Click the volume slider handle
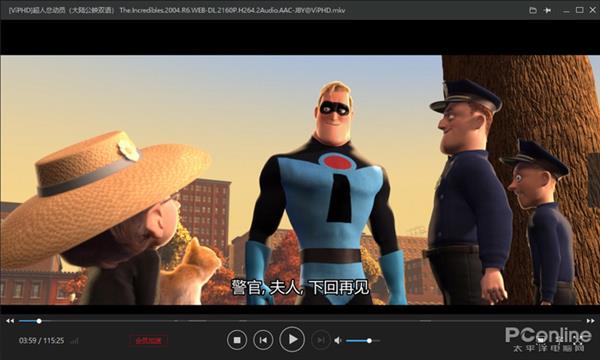 [x=369, y=340]
